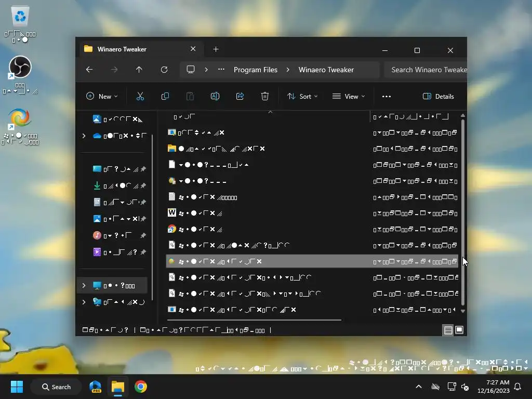Delete the selected file with trash icon

(265, 96)
